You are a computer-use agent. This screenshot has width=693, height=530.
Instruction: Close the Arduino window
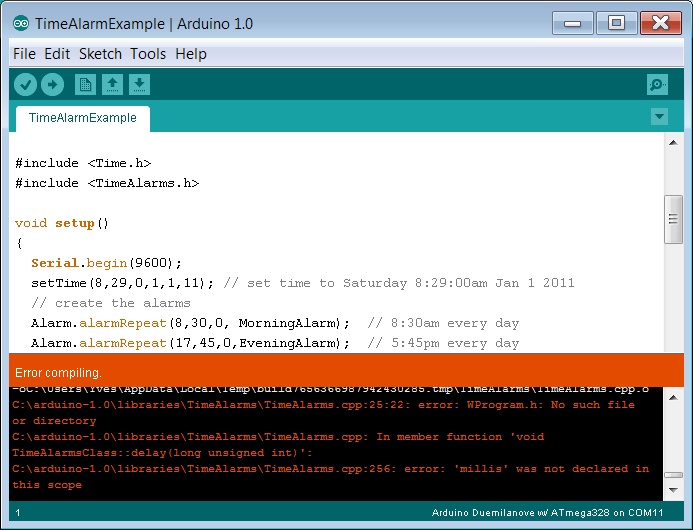660,23
